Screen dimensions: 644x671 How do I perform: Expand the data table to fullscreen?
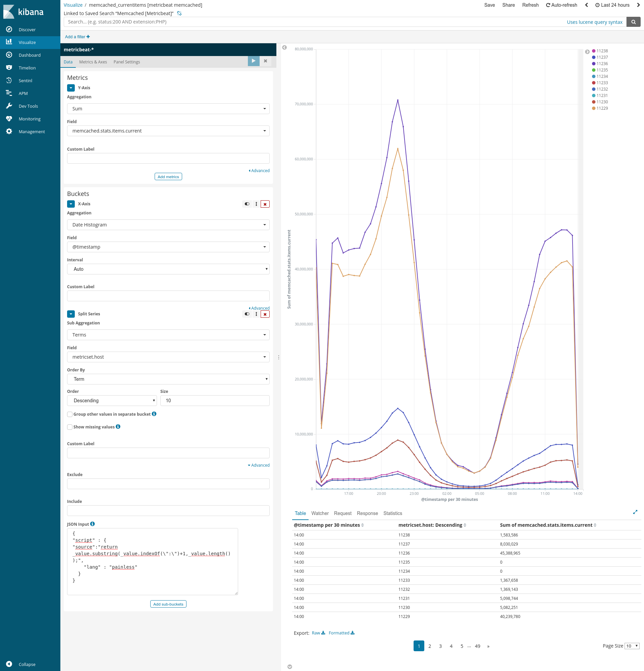coord(635,512)
